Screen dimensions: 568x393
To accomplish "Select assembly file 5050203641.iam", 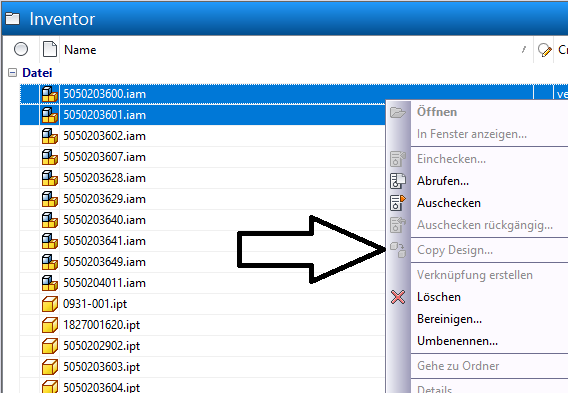I will tap(105, 241).
